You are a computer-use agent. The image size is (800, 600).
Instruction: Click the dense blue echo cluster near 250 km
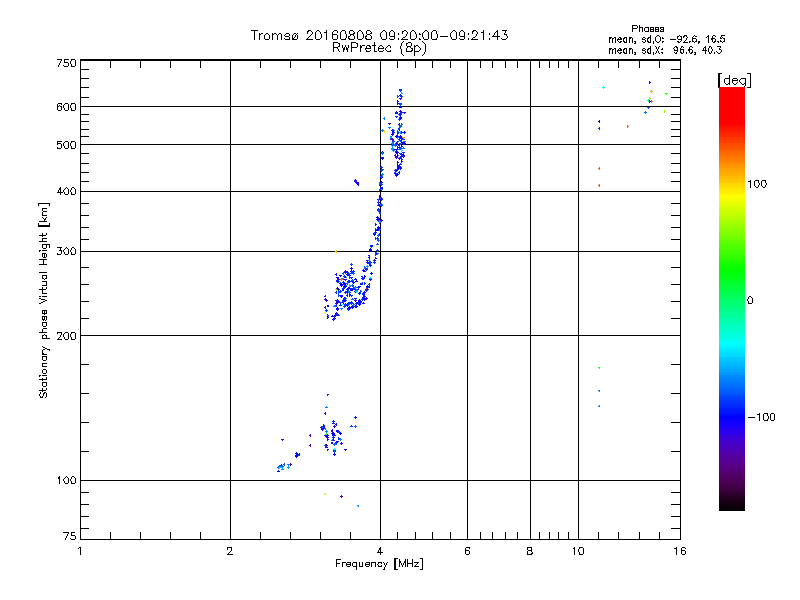tap(349, 290)
